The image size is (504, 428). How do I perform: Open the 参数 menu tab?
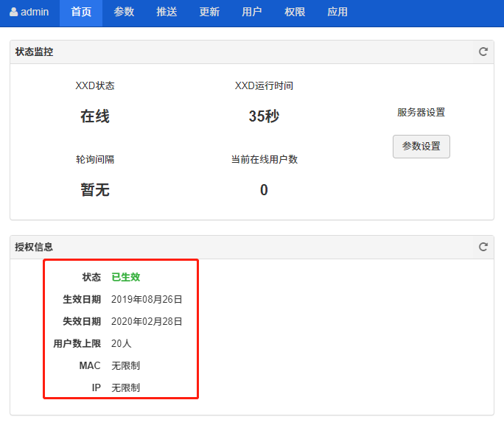click(124, 13)
